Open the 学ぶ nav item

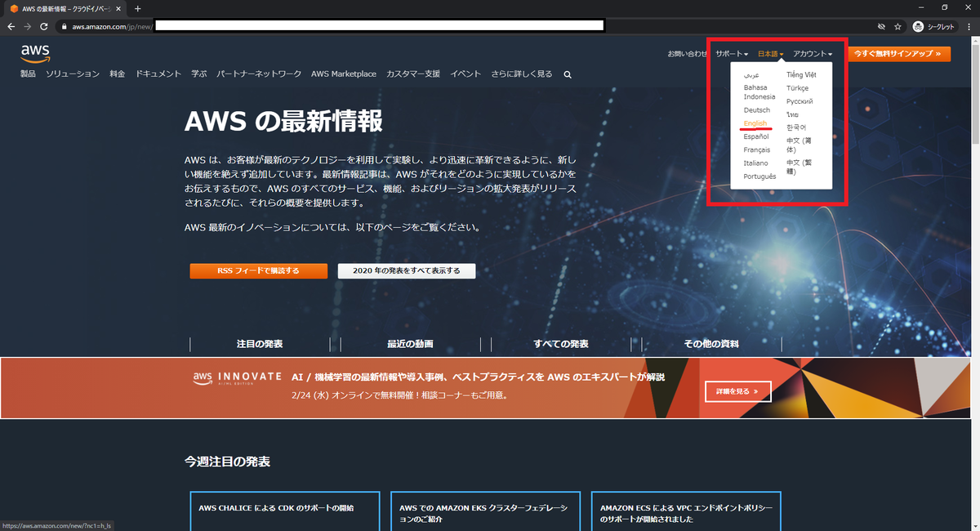pyautogui.click(x=199, y=74)
